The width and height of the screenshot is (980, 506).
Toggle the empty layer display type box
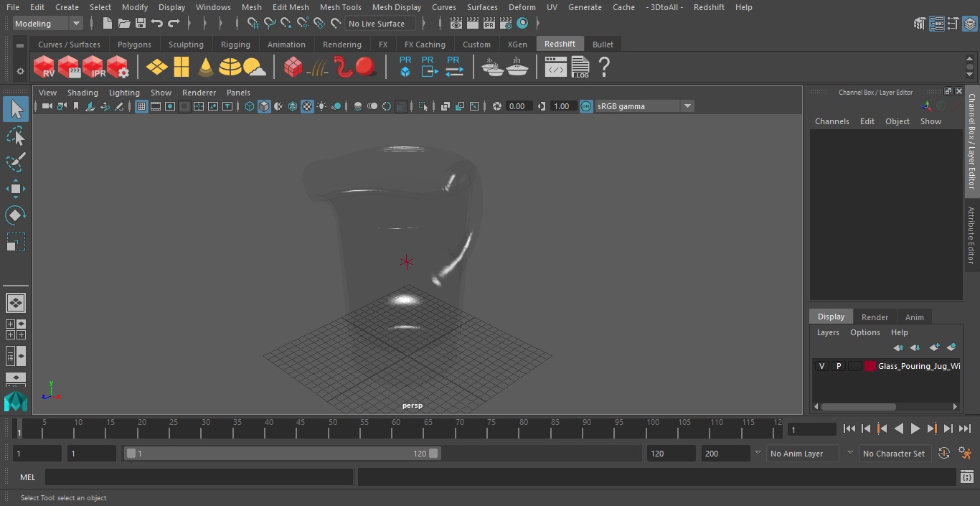[x=854, y=366]
